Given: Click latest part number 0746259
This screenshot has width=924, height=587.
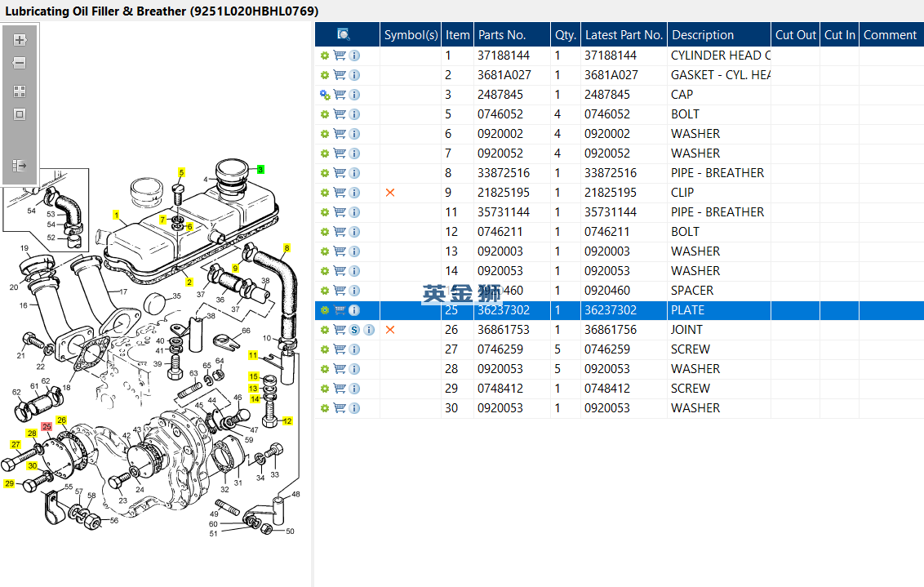Looking at the screenshot, I should (x=607, y=349).
